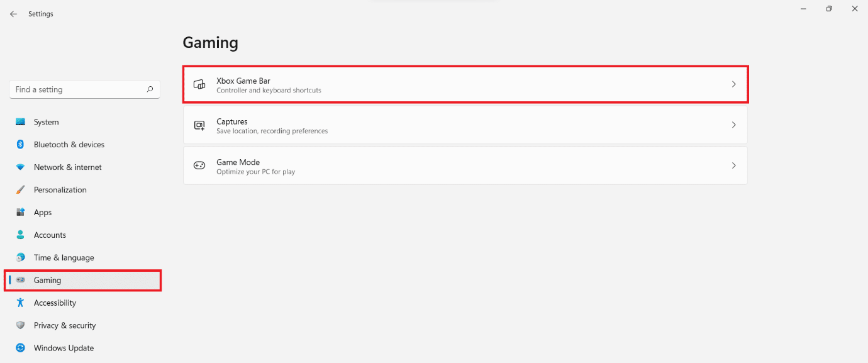Click the Find a setting search box
The width and height of the screenshot is (868, 363).
75,89
